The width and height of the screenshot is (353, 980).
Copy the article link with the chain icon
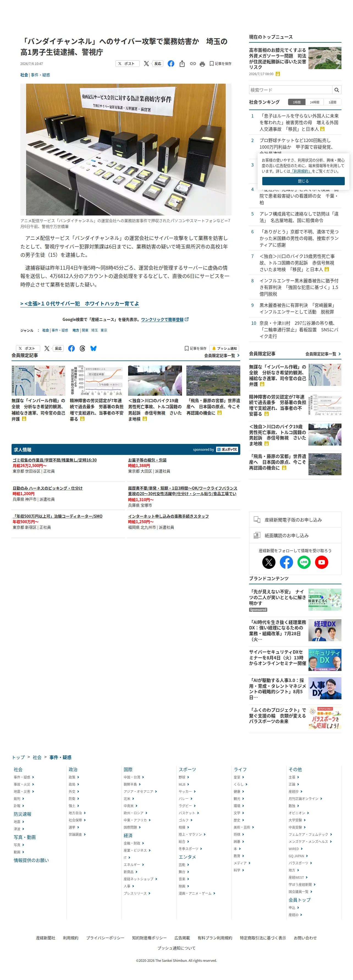pyautogui.click(x=193, y=64)
